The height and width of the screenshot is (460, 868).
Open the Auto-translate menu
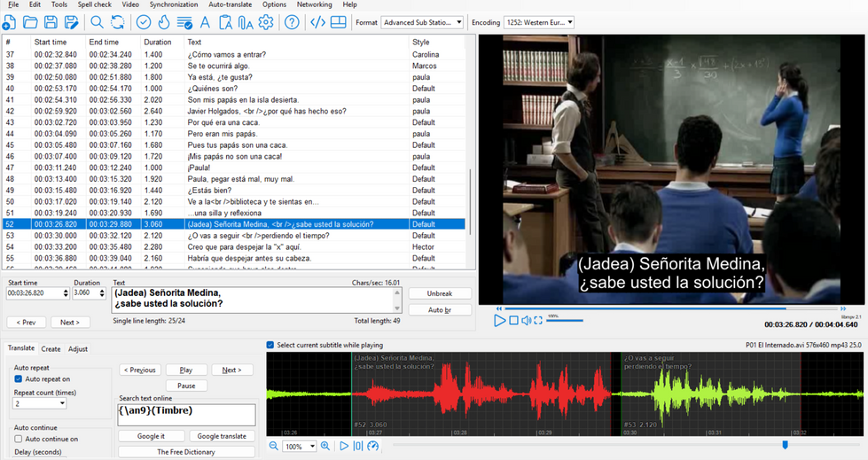coord(230,4)
